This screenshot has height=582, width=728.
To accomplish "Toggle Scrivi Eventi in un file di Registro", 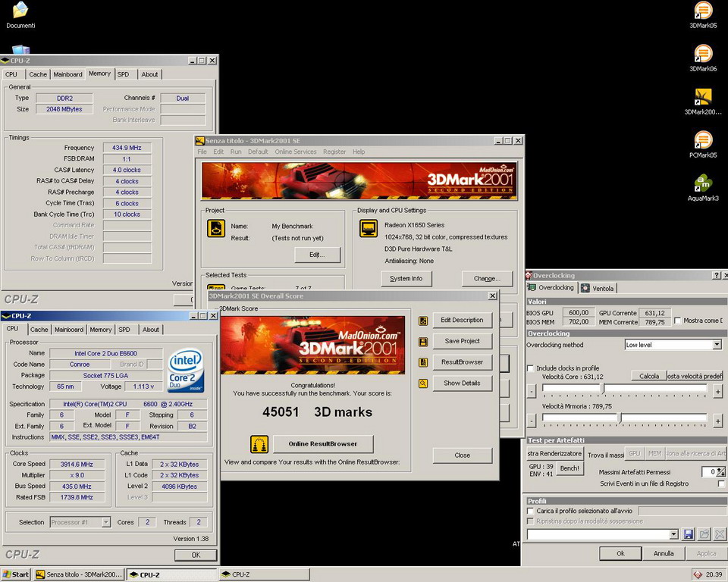I will [721, 483].
